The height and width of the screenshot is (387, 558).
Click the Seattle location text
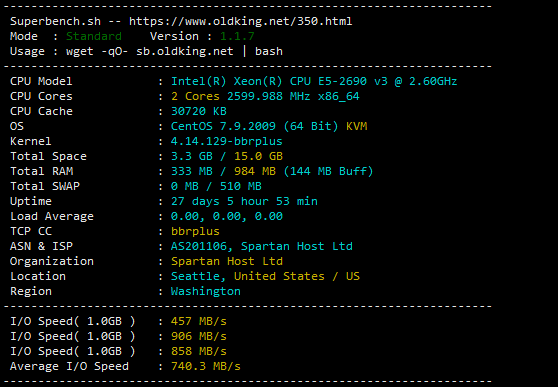tap(195, 276)
